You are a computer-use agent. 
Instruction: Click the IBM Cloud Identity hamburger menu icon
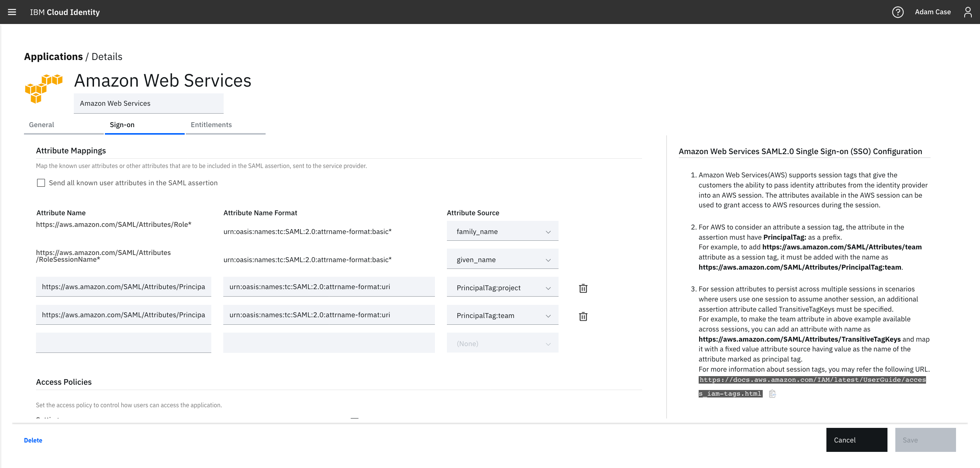pyautogui.click(x=12, y=11)
